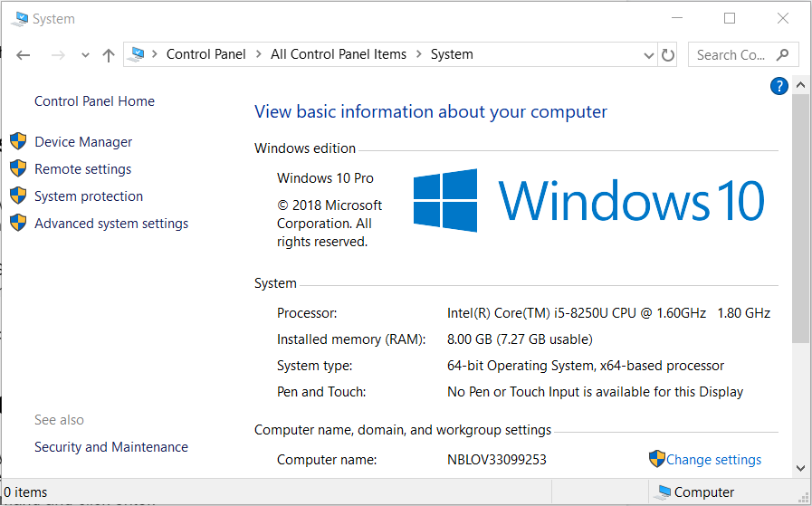Viewport: 812px width, 506px height.
Task: Click the System protection shield icon
Action: coord(18,196)
